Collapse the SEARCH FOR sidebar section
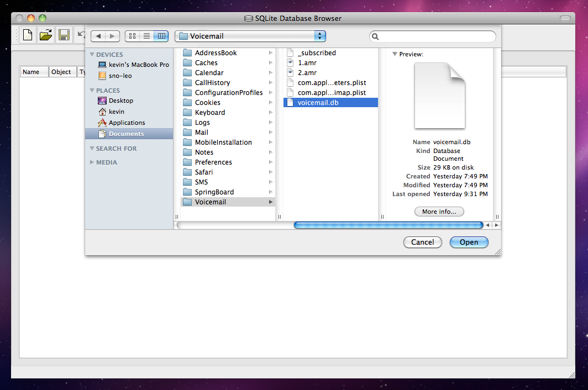 tap(92, 149)
